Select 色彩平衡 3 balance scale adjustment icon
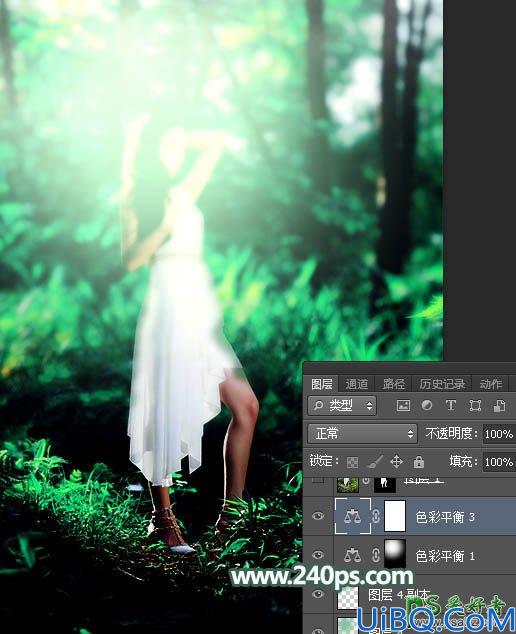The image size is (516, 634). 353,516
